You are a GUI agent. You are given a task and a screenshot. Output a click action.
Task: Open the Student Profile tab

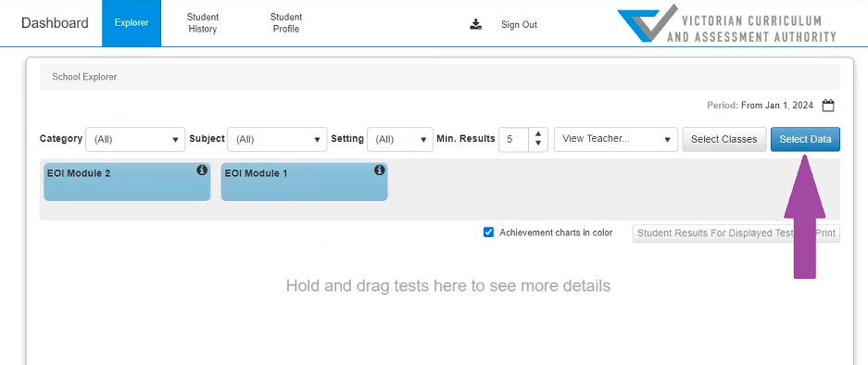286,23
